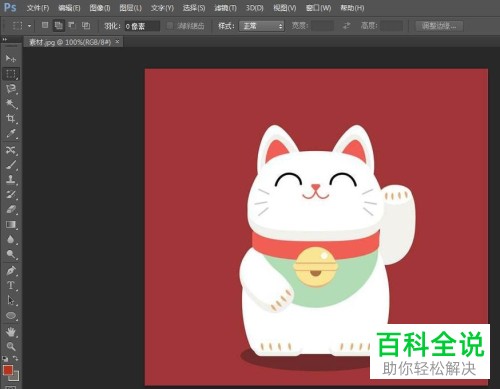Open the Help menu
The width and height of the screenshot is (500, 389).
[352, 8]
